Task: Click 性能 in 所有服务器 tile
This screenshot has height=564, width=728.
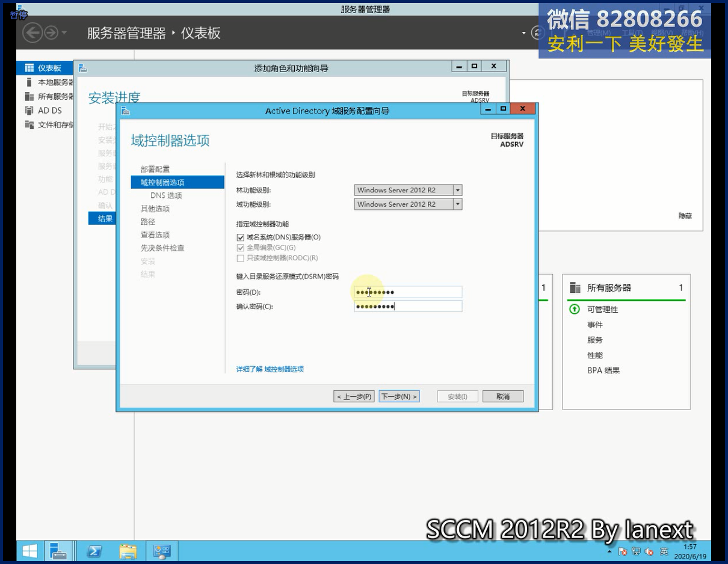Action: 595,355
